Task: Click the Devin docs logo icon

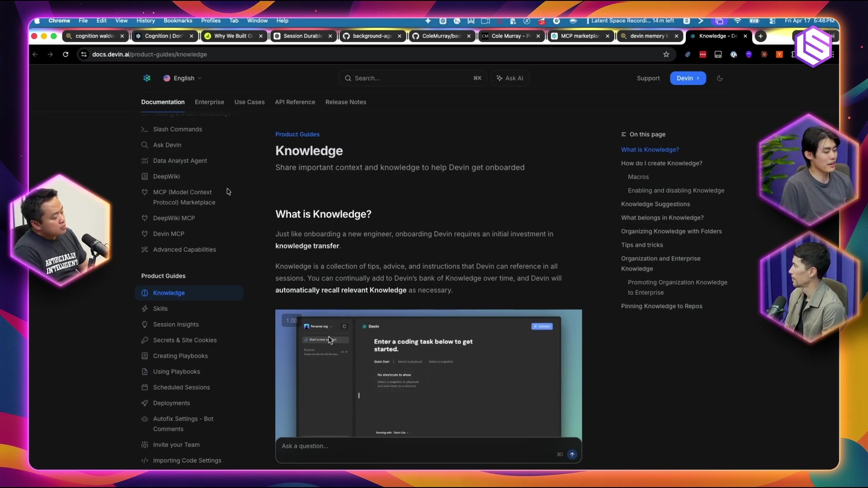Action: coord(147,78)
